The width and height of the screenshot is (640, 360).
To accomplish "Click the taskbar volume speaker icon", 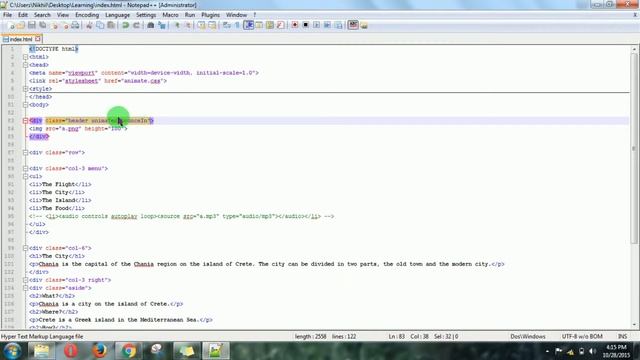I will click(592, 351).
